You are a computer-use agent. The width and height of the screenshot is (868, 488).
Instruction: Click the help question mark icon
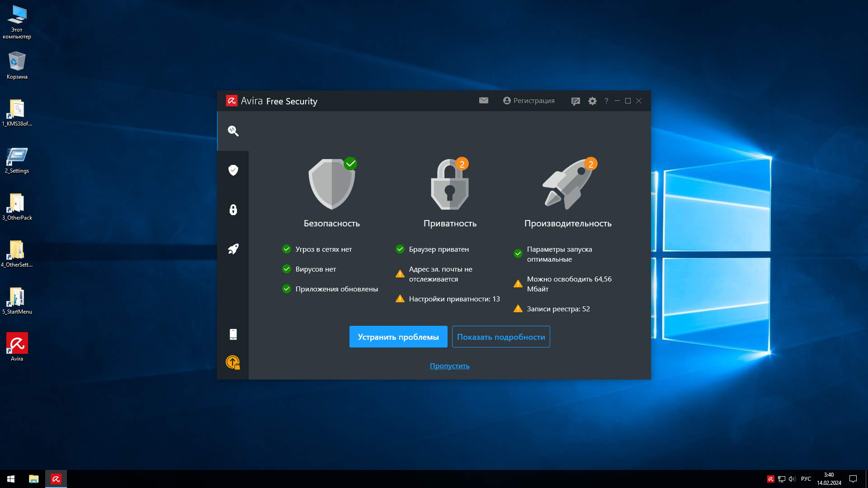606,101
